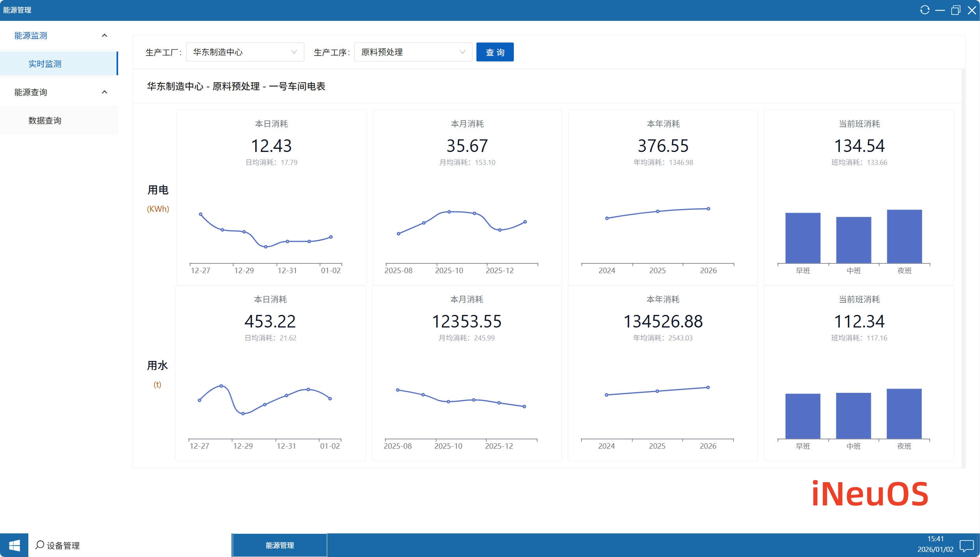Minimize the 能源管理 window
The image size is (980, 557).
point(940,10)
